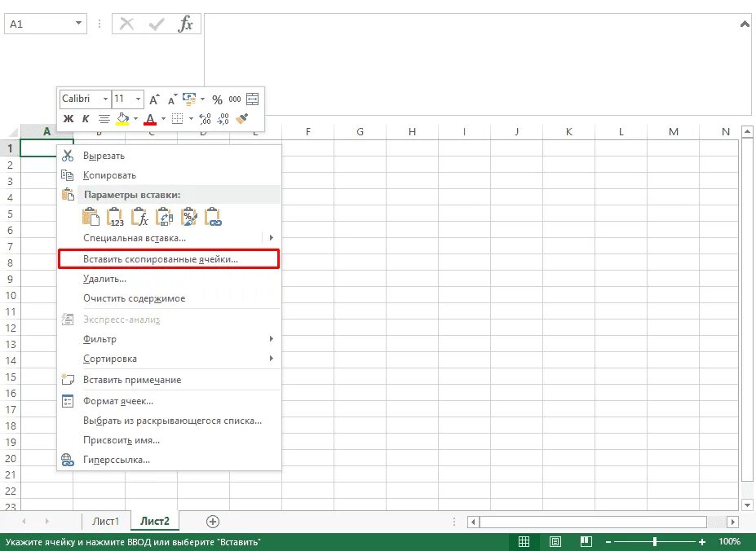The width and height of the screenshot is (756, 551).
Task: Increase decimal places icon
Action: [x=205, y=118]
